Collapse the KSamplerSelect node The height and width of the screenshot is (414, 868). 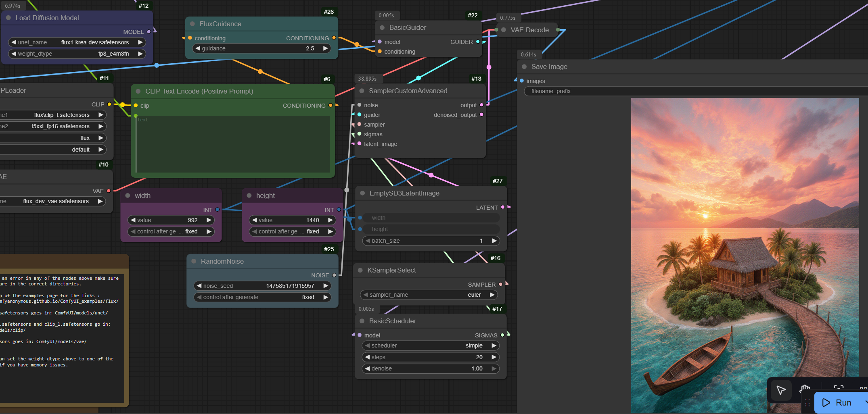(x=360, y=270)
